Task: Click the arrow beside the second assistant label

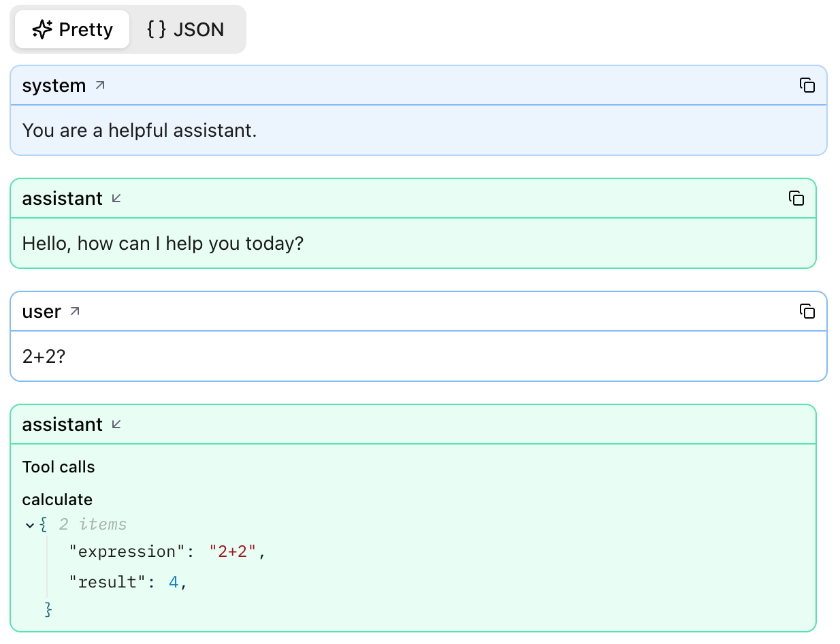Action: click(x=116, y=423)
